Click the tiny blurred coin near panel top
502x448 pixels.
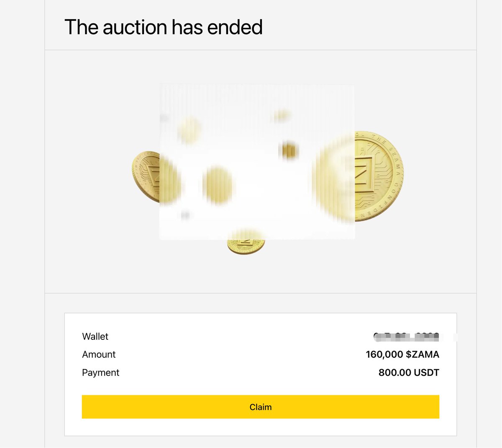point(282,116)
